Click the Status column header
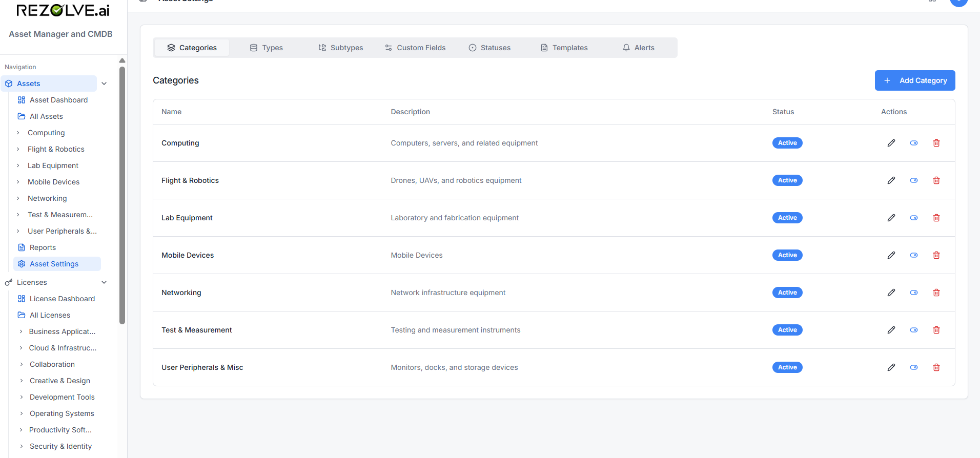Viewport: 980px width, 458px height. click(783, 112)
